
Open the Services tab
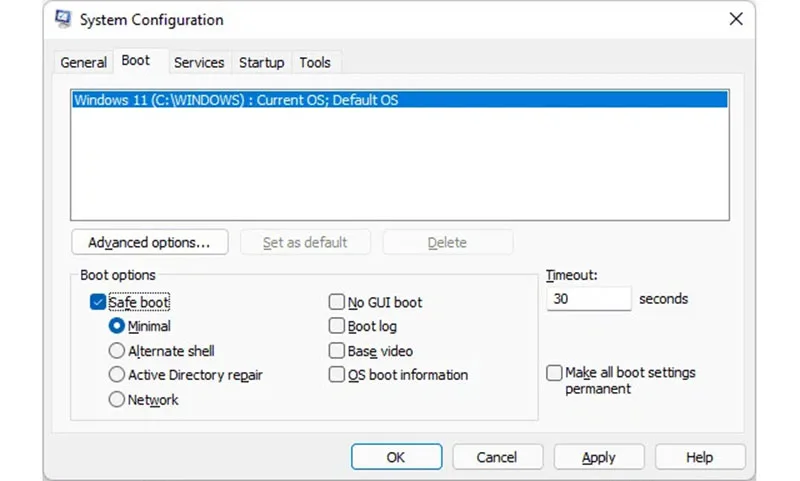199,62
